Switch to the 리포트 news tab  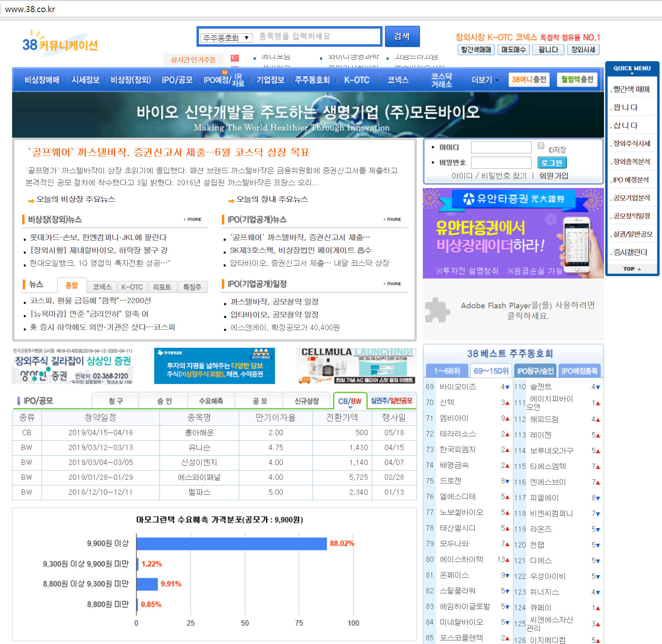pyautogui.click(x=162, y=287)
